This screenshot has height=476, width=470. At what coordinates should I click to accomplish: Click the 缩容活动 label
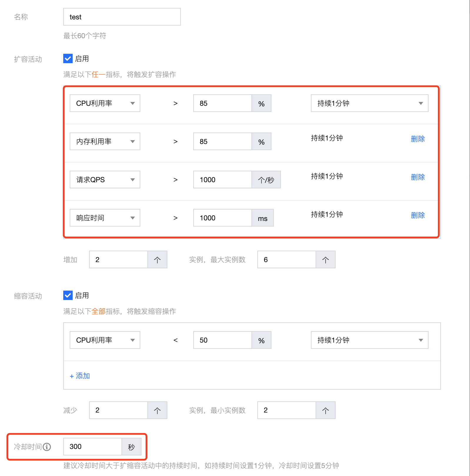click(x=28, y=296)
